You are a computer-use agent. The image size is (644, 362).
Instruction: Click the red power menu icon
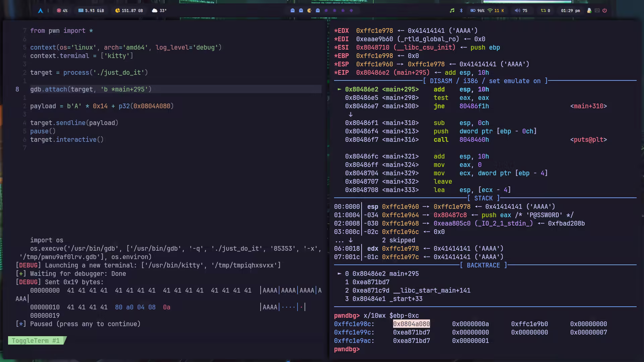(x=605, y=11)
